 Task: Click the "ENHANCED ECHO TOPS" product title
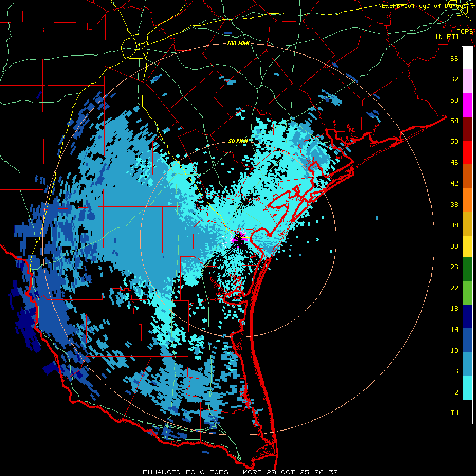[x=187, y=472]
